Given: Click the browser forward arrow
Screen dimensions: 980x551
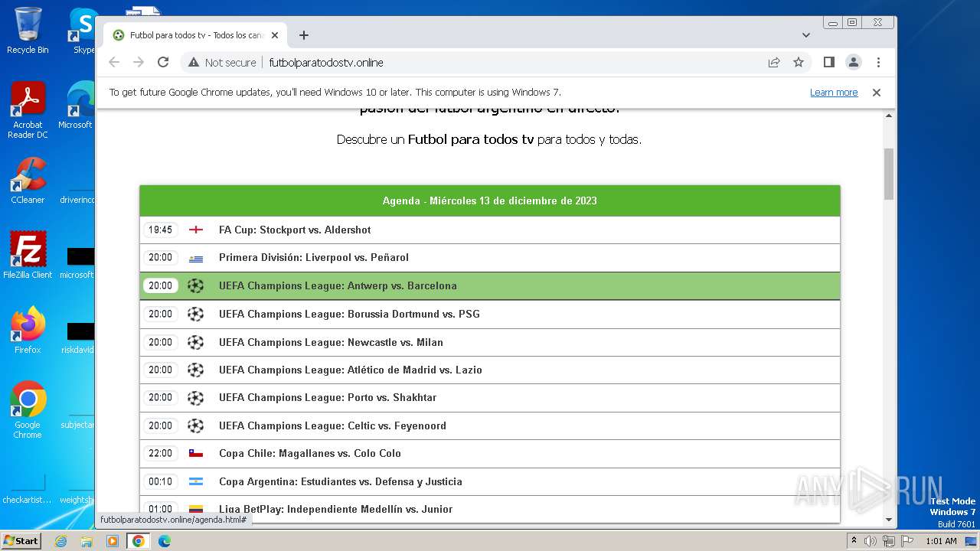Looking at the screenshot, I should (139, 62).
